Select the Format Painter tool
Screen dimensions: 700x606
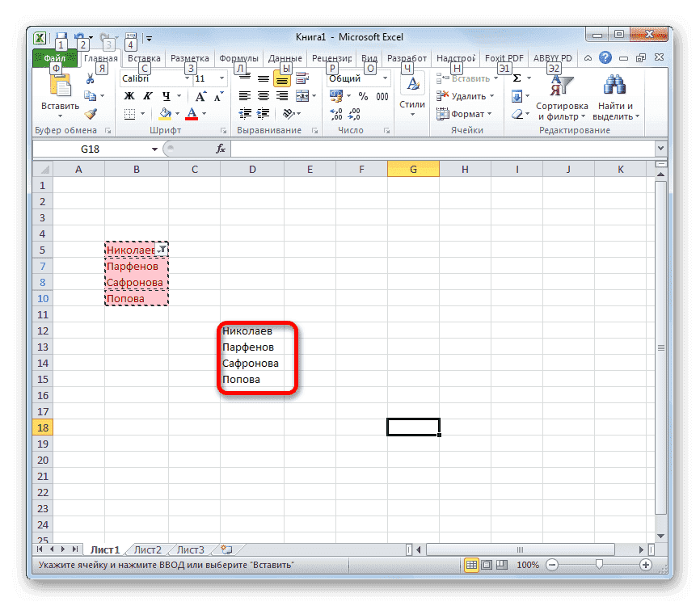(91, 113)
